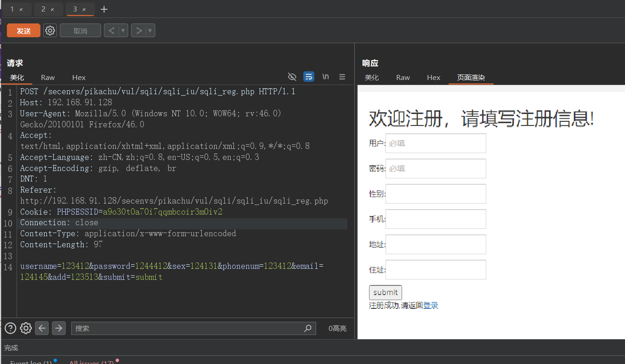Toggle word wrap icon in request pane
The image size is (625, 364).
309,77
